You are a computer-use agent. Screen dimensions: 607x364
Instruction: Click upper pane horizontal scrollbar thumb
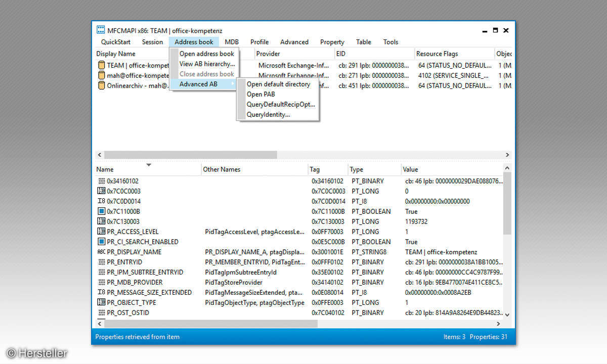190,155
